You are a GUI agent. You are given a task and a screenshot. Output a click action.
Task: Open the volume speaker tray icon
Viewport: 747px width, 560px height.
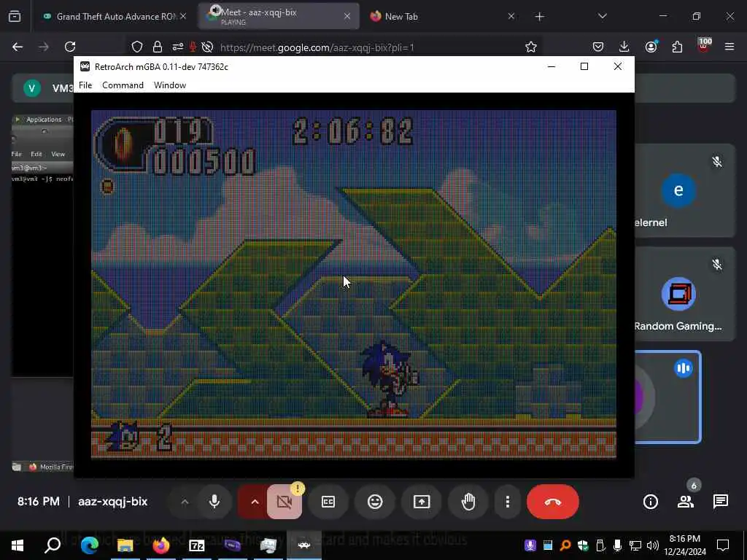(653, 545)
